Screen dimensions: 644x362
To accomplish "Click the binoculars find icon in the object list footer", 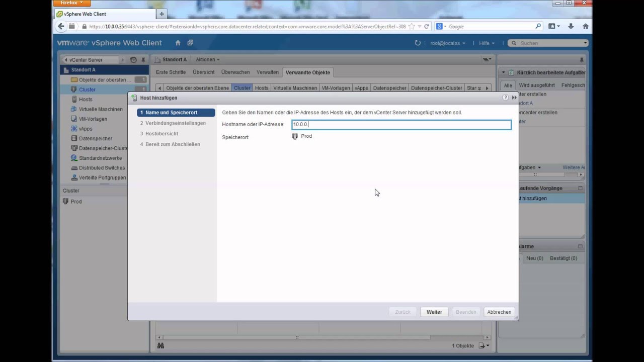I will pos(160,346).
